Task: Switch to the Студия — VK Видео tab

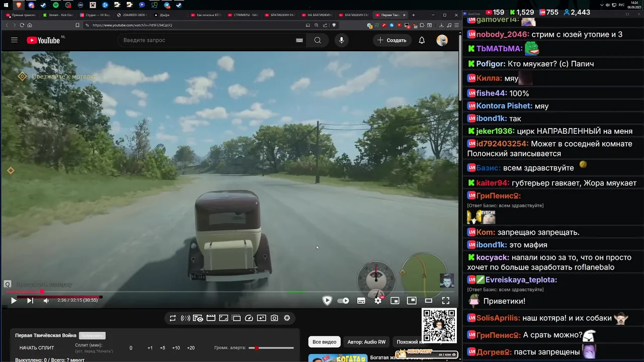Action: tap(95, 15)
